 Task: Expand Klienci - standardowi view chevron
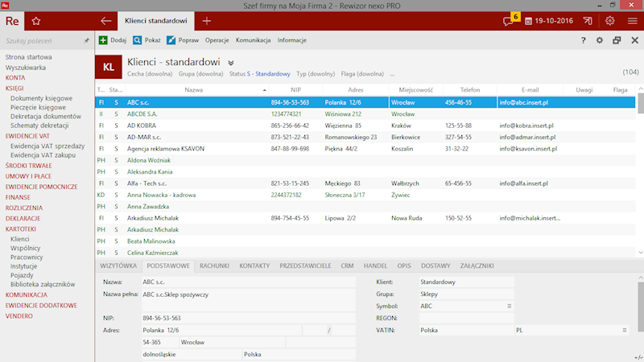(x=231, y=63)
